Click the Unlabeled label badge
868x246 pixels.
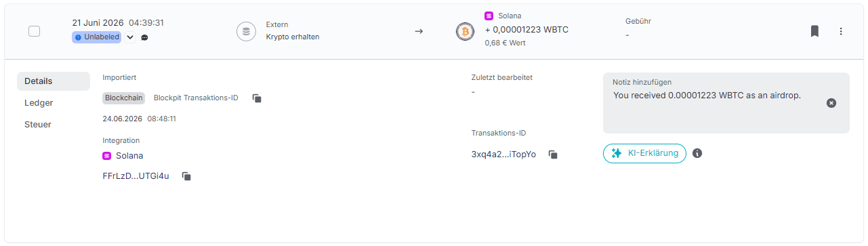click(x=96, y=37)
